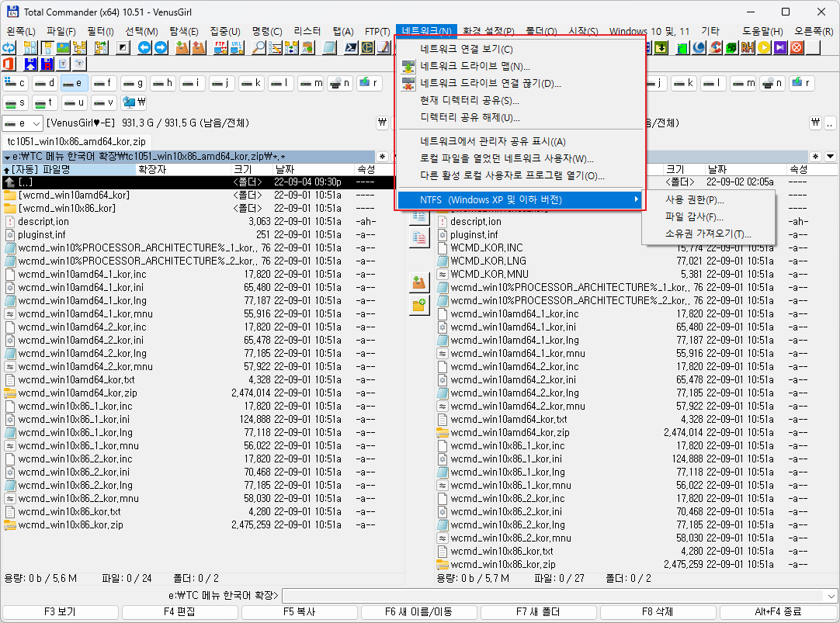This screenshot has height=623, width=840.
Task: Click the unpack files toolbar icon
Action: coord(199,47)
